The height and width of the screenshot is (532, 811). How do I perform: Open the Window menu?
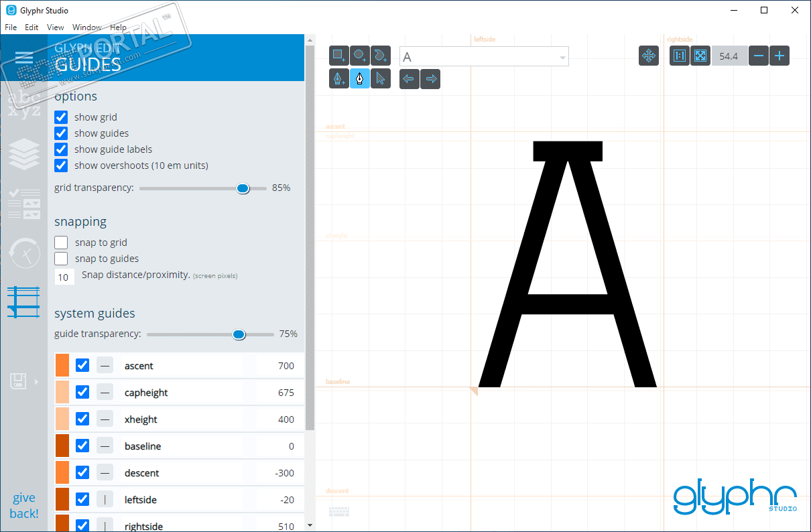click(87, 27)
